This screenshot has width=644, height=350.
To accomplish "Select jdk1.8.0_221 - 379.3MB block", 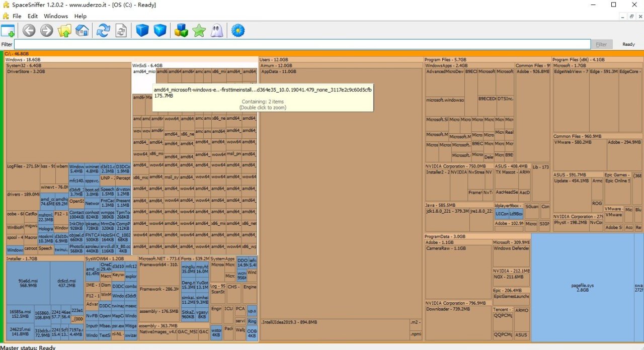I will click(447, 220).
